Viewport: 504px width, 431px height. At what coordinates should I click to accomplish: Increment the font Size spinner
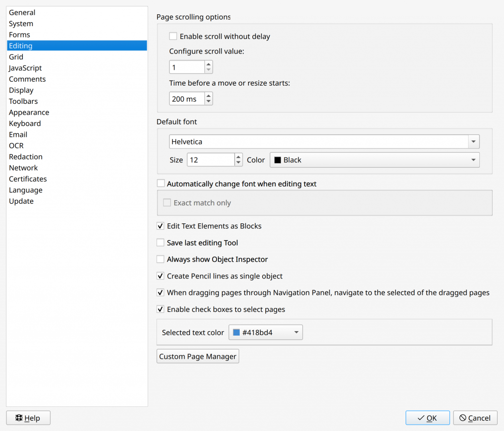tap(238, 157)
